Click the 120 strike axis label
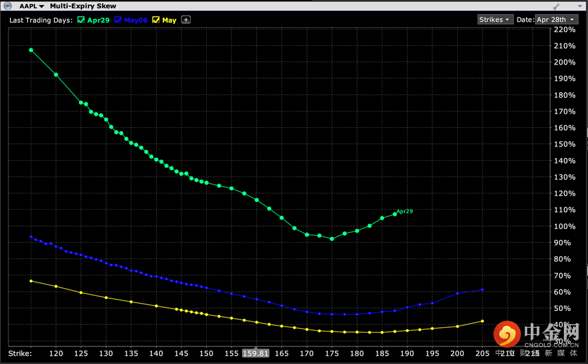The image size is (588, 364). click(x=56, y=354)
